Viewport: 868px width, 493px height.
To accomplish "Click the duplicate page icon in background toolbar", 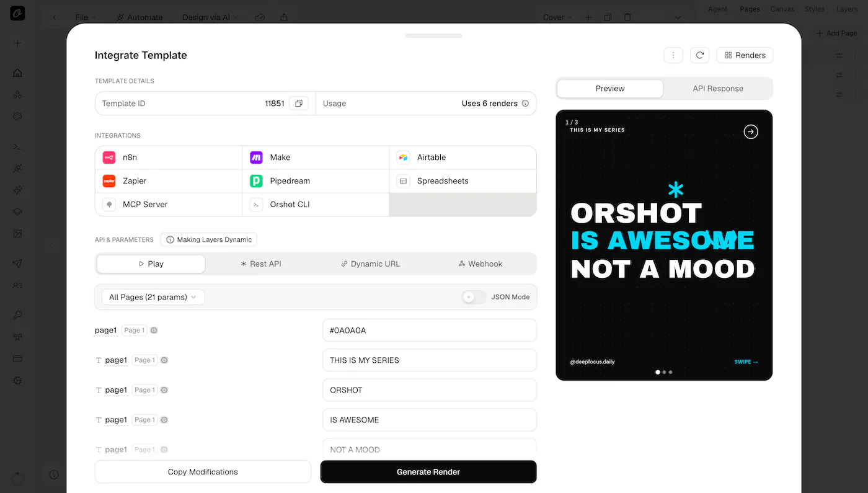I will [x=608, y=17].
